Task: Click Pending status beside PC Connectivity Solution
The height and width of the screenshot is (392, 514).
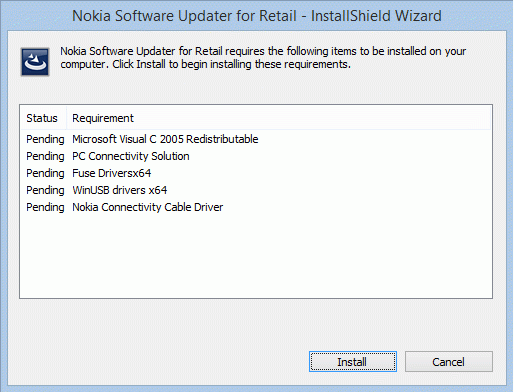Action: pyautogui.click(x=45, y=156)
